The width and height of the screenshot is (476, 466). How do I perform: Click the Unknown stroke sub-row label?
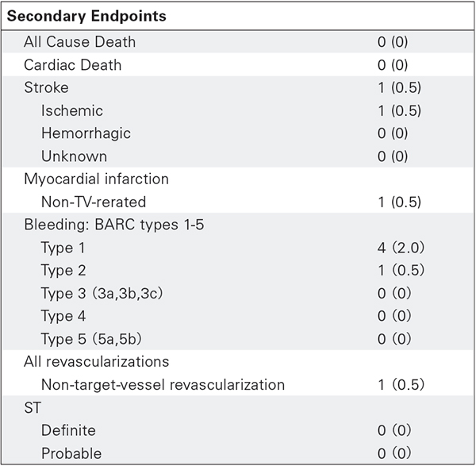click(74, 156)
